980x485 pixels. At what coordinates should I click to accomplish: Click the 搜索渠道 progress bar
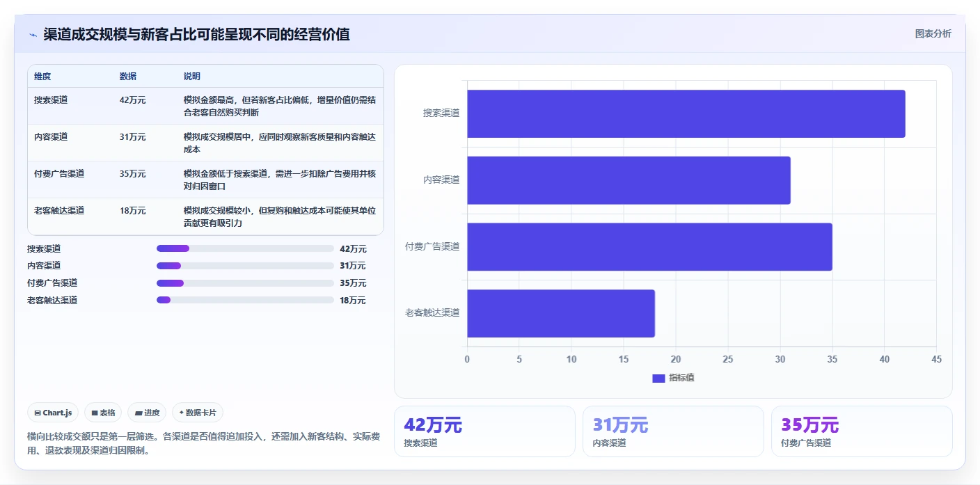click(x=245, y=248)
